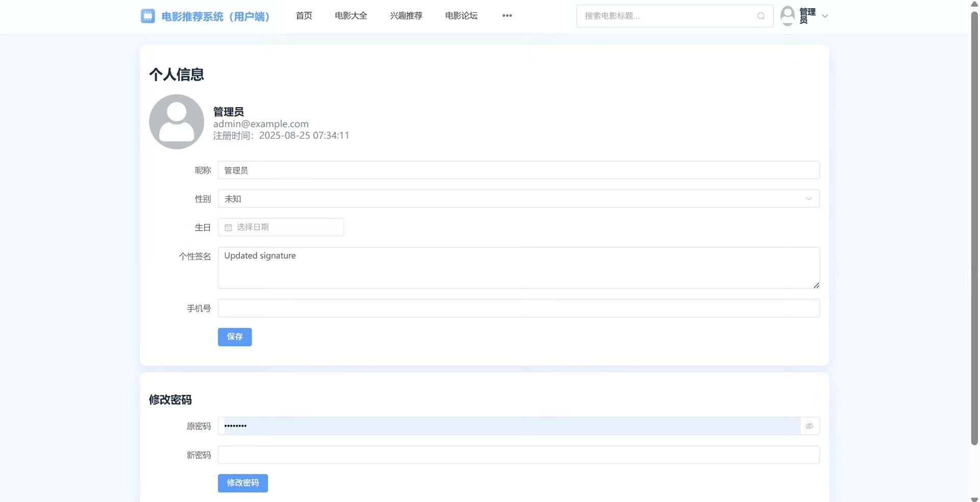Image resolution: width=980 pixels, height=502 pixels.
Task: Toggle original password visibility eye icon
Action: pos(809,426)
